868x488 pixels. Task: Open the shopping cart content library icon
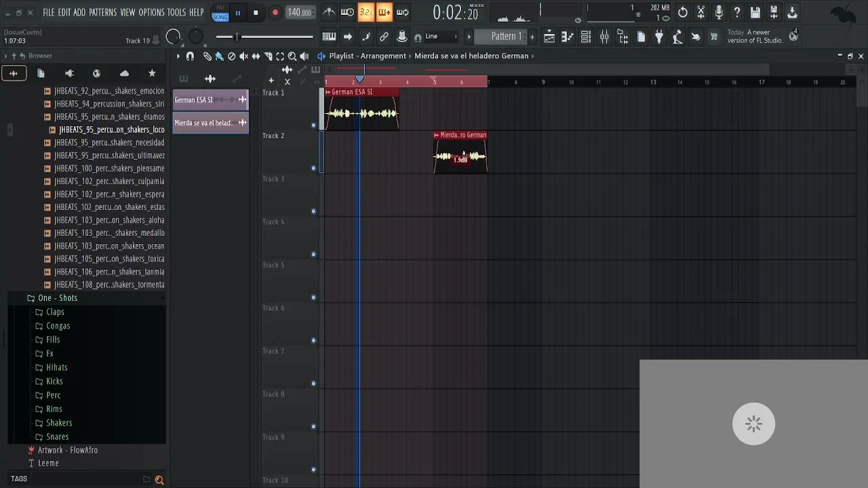click(713, 37)
